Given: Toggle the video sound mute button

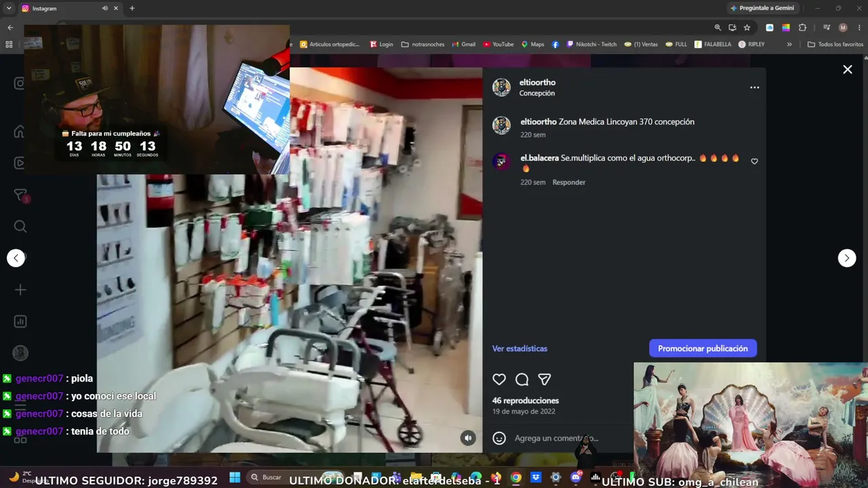Looking at the screenshot, I should click(x=468, y=438).
